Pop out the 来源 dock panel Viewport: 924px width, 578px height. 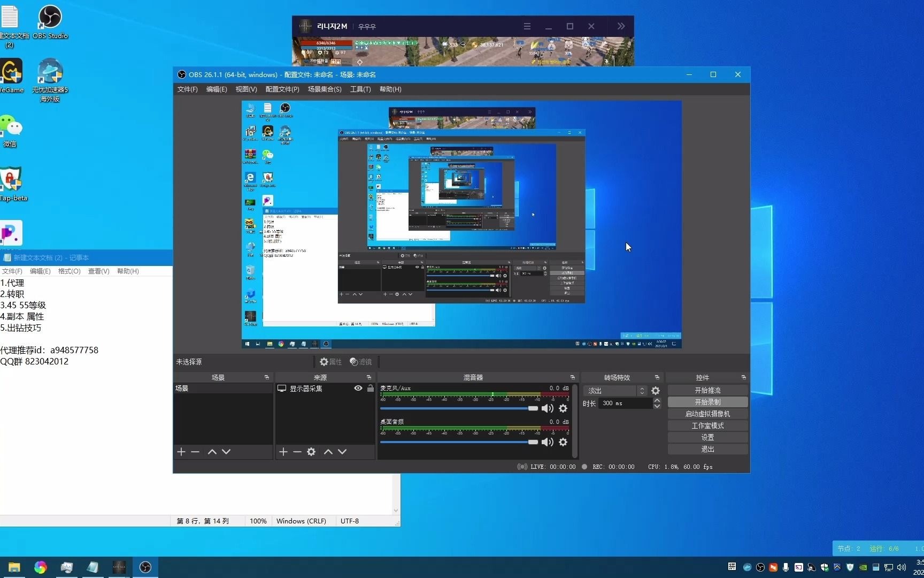(x=369, y=377)
